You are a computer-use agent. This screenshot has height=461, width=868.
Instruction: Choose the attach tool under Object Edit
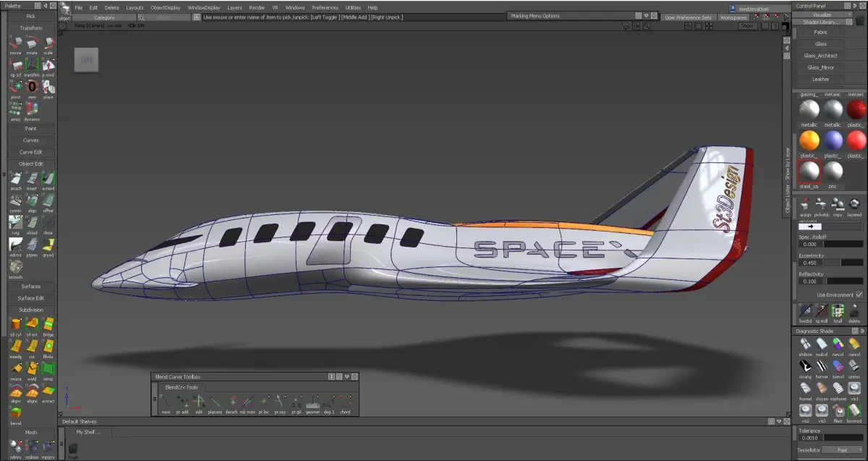tap(15, 179)
